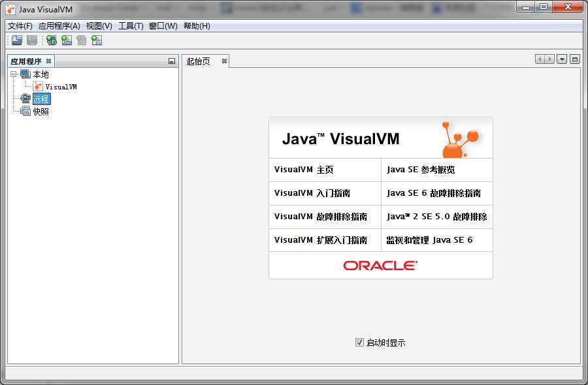
Task: Close the 起始页 tab
Action: click(224, 61)
